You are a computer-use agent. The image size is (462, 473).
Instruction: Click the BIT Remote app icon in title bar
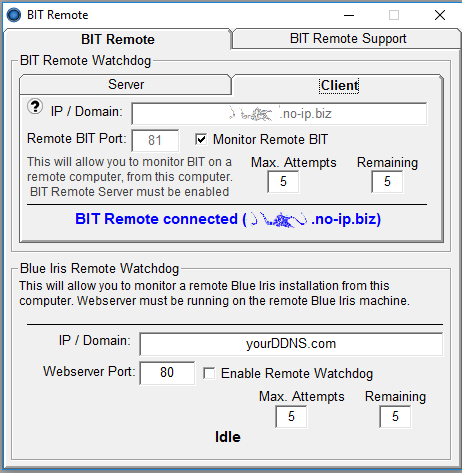tap(14, 15)
